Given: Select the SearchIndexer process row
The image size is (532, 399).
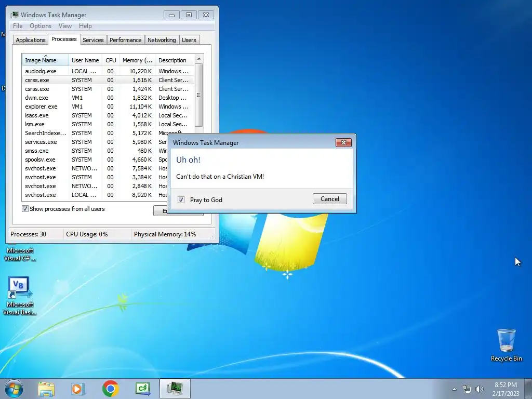Looking at the screenshot, I should pyautogui.click(x=108, y=133).
